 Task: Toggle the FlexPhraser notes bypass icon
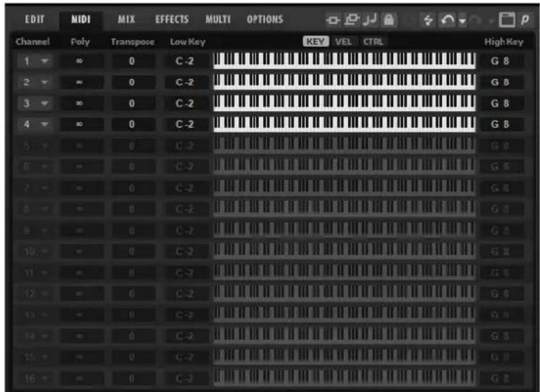click(x=371, y=19)
